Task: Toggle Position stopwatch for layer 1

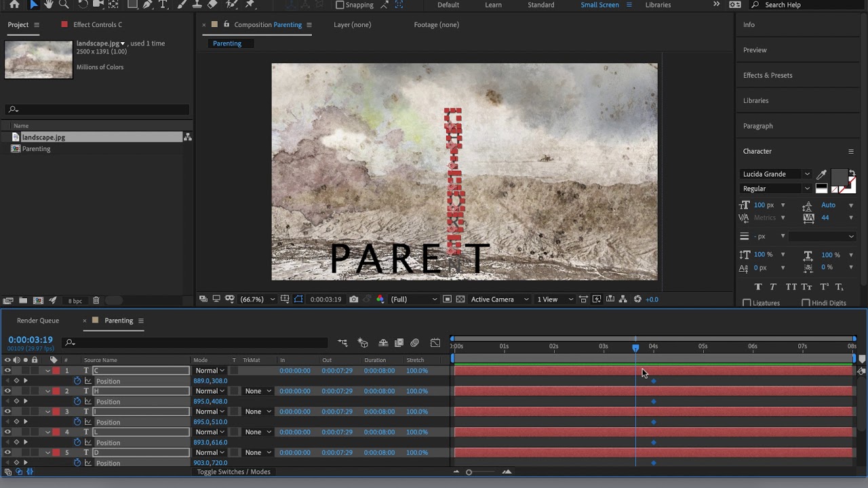Action: [77, 381]
